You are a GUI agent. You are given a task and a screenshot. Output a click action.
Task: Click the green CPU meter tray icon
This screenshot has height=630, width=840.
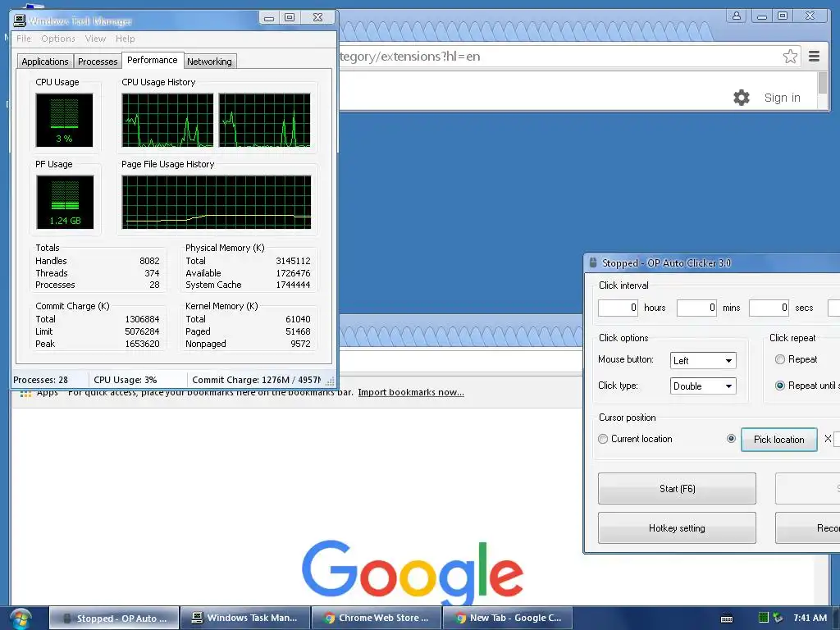(764, 618)
